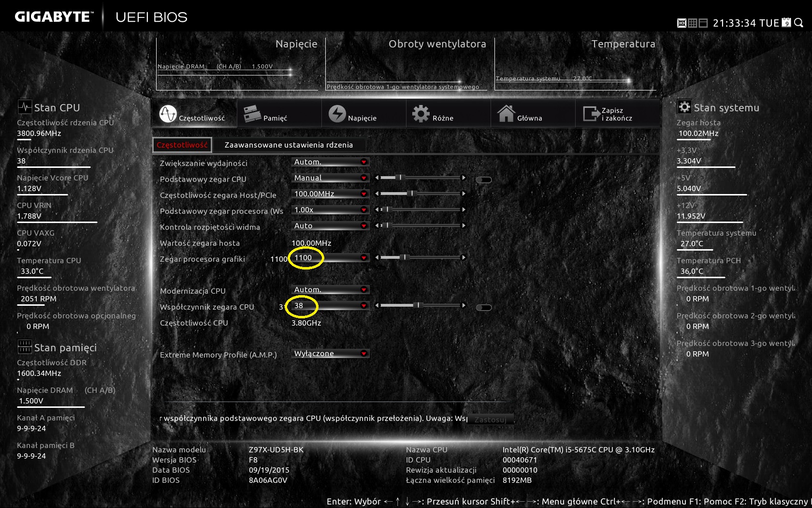Click the 1.128V Vcore voltage value
812x508 pixels.
(29, 189)
